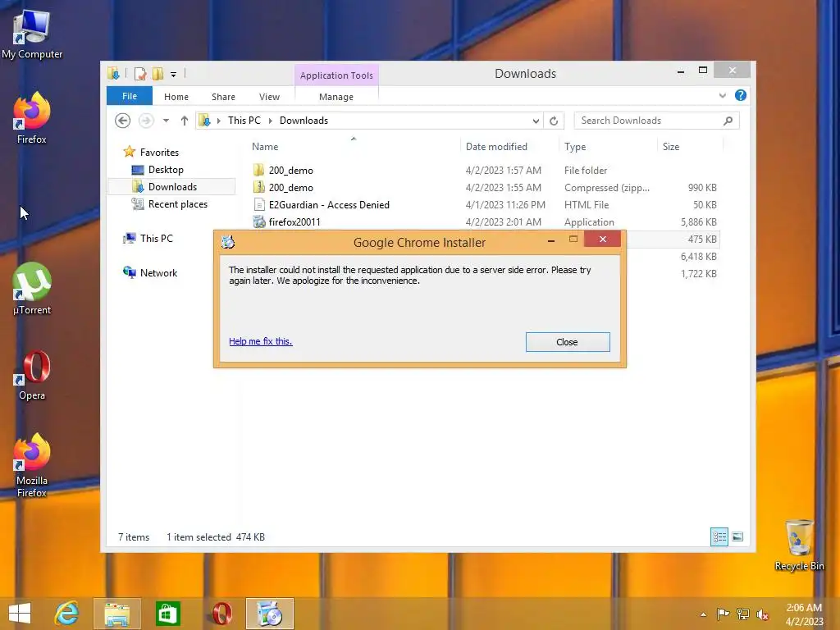Switch to the View ribbon tab
The height and width of the screenshot is (630, 840).
(x=269, y=97)
